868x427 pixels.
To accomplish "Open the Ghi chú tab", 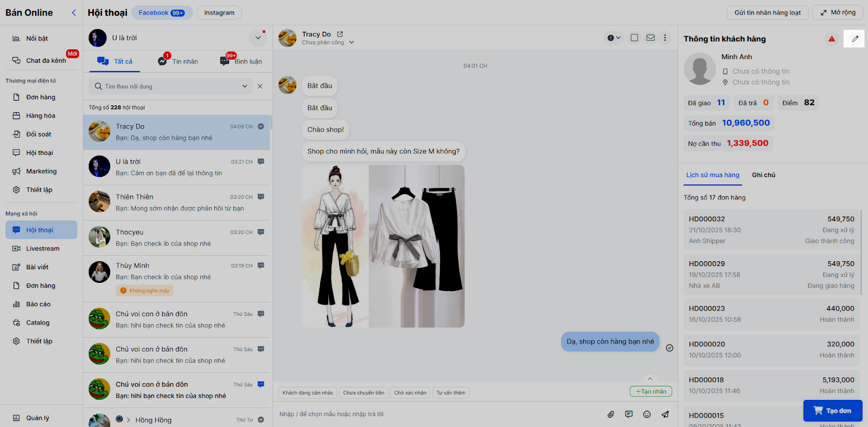I will tap(764, 175).
